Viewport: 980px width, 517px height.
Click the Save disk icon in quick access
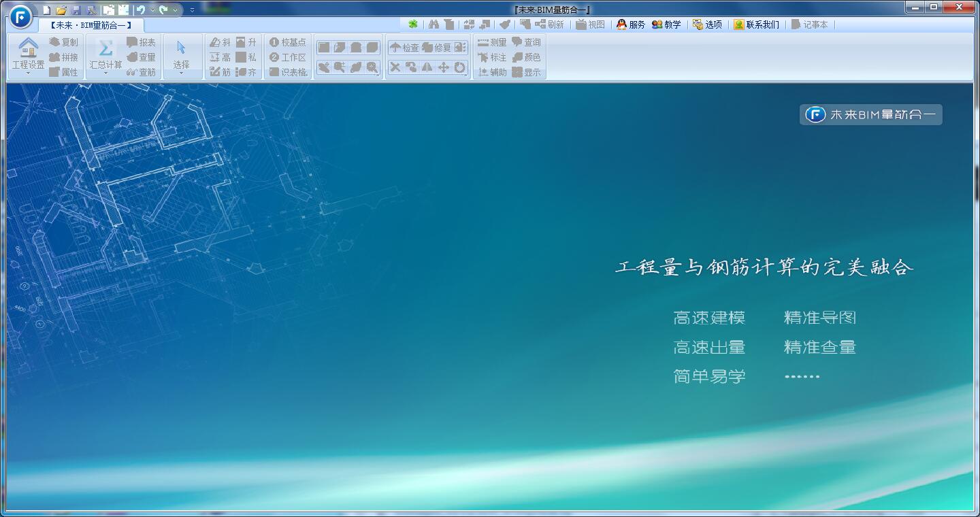point(76,10)
